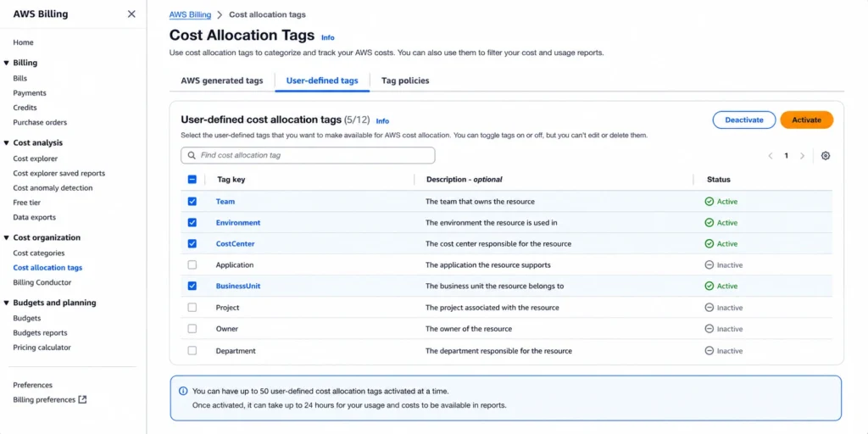
Task: Click the orange Activate button
Action: click(x=807, y=120)
